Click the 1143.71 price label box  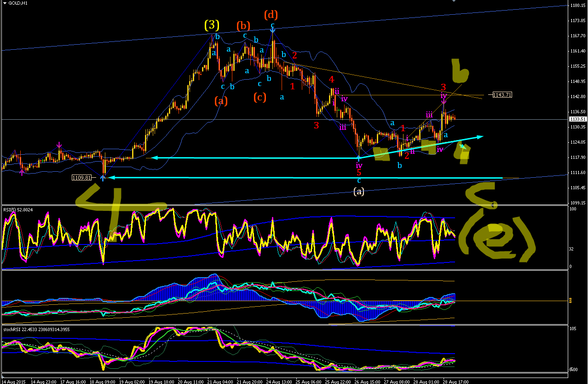(x=502, y=95)
